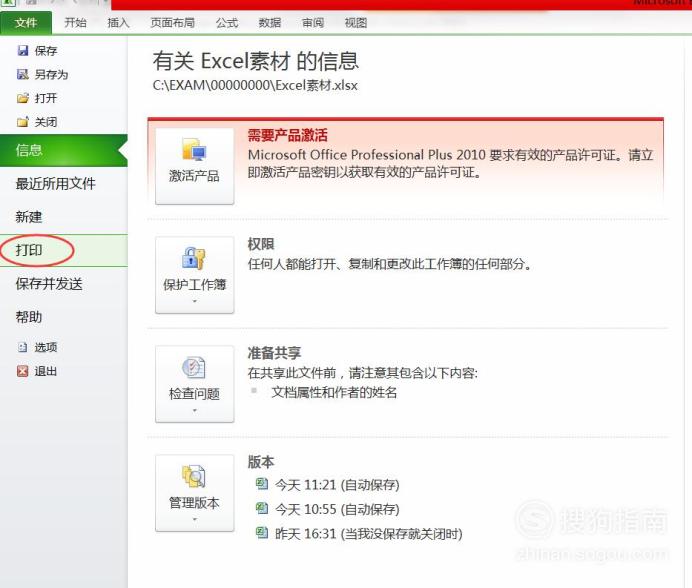Click the 有关 Excel素材 的信息 title

pos(256,61)
